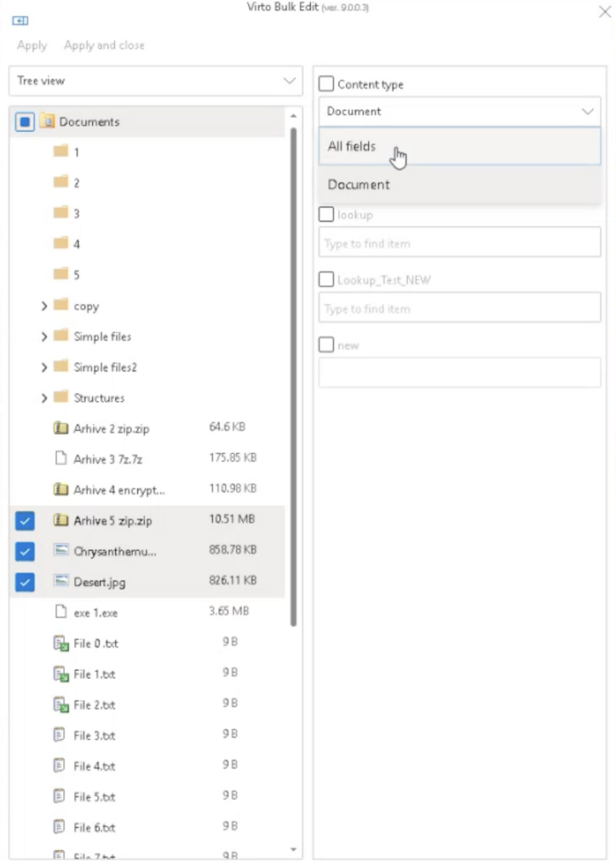616x861 pixels.
Task: Click the Structures folder icon
Action: point(61,397)
